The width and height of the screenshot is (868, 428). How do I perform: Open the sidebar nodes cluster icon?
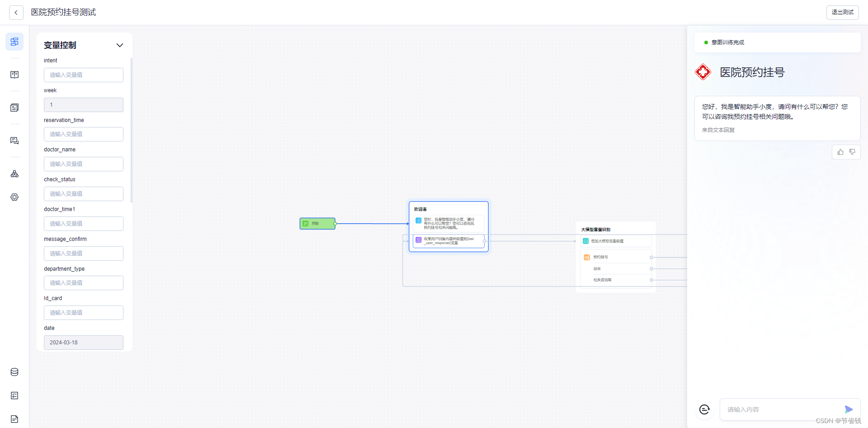(x=14, y=174)
